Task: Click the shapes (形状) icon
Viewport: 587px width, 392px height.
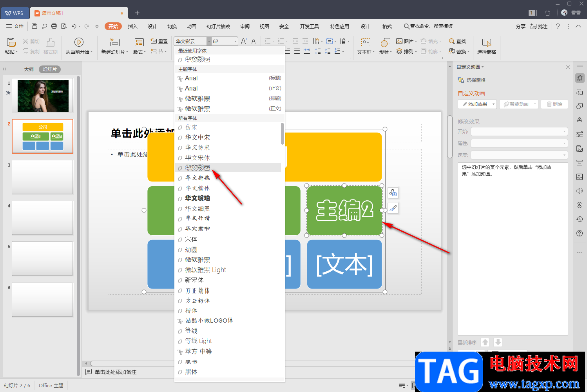Action: 385,42
